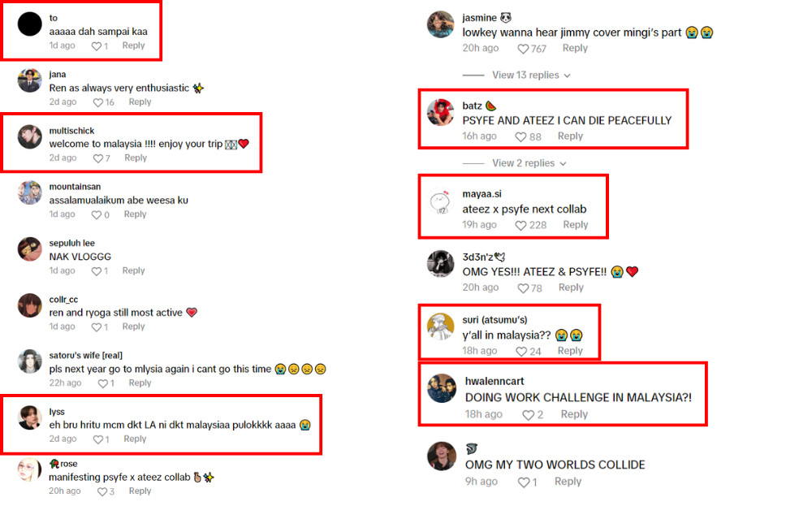
Task: Toggle like on rose's manifesting comment
Action: pos(102,491)
